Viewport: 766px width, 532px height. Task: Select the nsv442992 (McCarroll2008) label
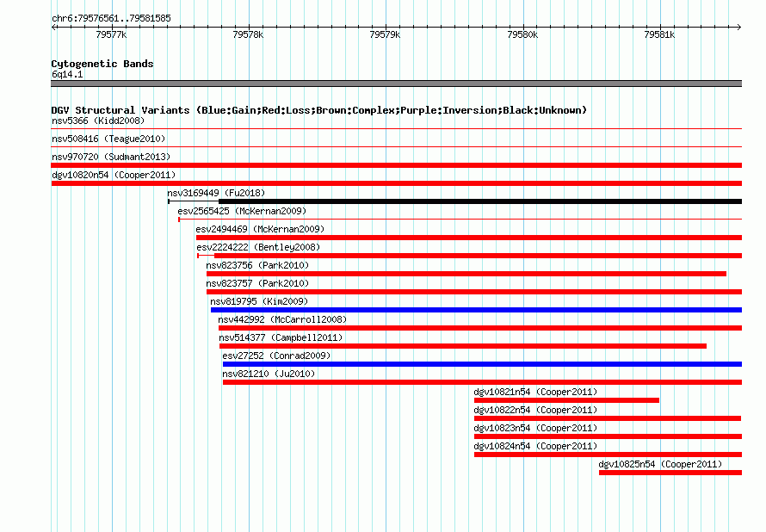[x=282, y=319]
